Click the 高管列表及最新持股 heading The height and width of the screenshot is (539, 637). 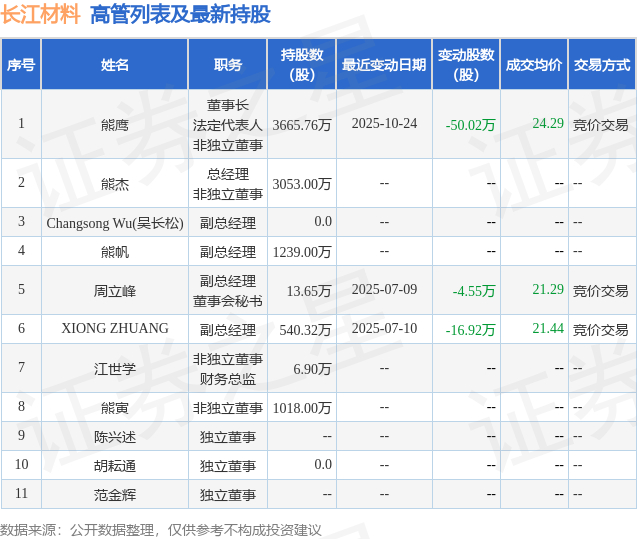tap(180, 15)
